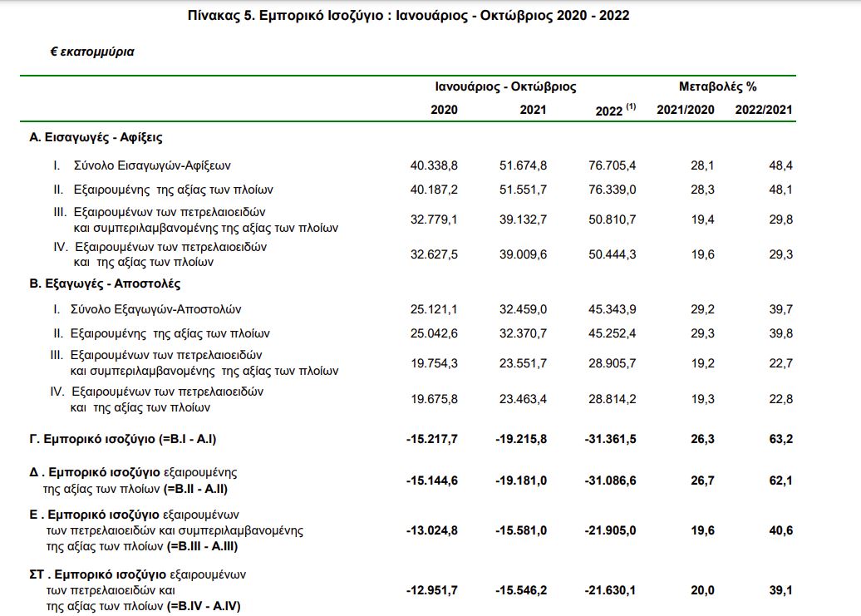Select the 48,1 percent change value
Image resolution: width=861 pixels, height=616 pixels.
(781, 190)
